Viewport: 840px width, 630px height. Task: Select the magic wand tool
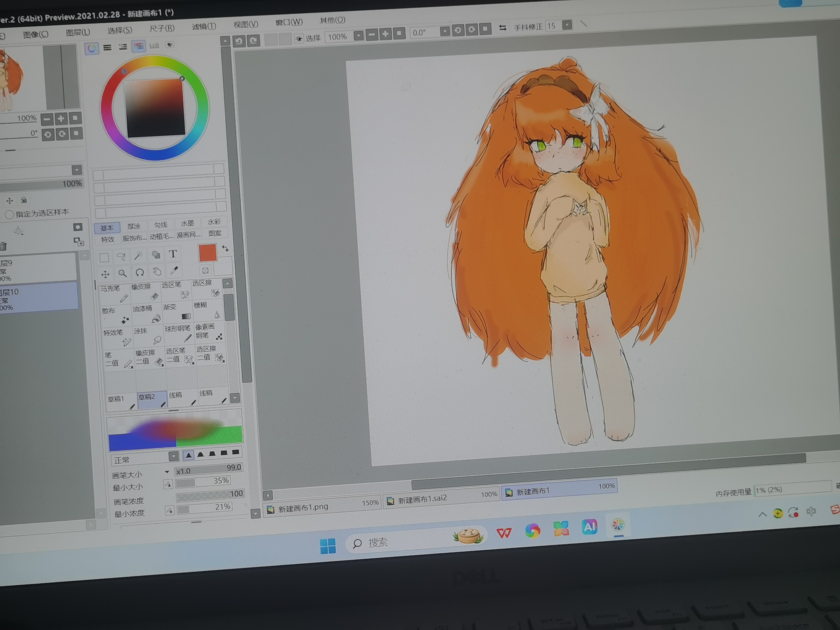point(139,255)
